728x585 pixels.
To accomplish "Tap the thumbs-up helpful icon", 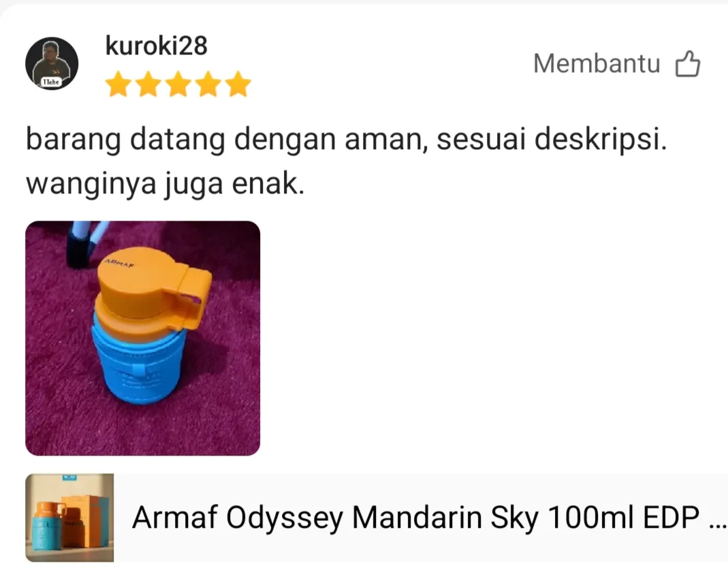I will 688,63.
